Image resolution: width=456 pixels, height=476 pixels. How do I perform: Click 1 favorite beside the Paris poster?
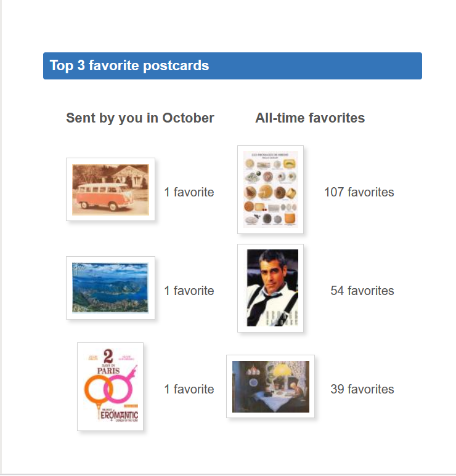pyautogui.click(x=189, y=389)
